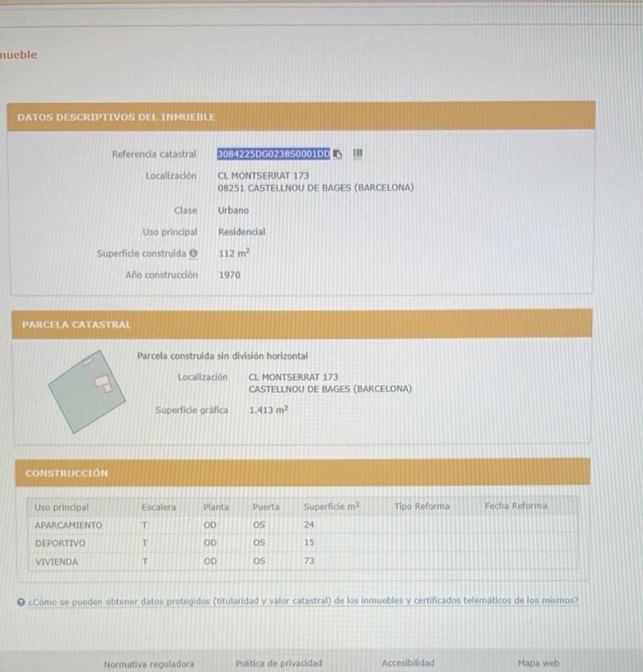
Task: Click the info icon beside Superficie construida
Action: pyautogui.click(x=193, y=254)
